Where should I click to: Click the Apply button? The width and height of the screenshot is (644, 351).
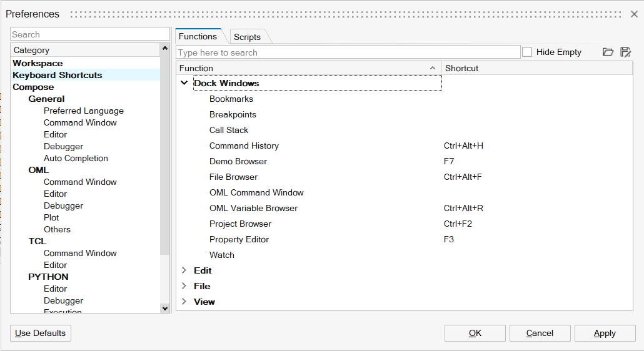click(x=605, y=333)
